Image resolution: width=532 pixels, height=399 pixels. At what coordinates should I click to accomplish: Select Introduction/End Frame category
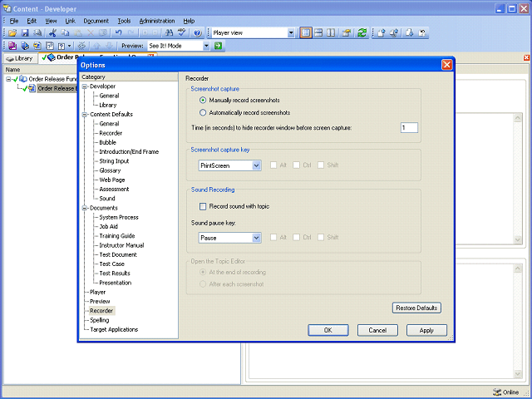point(129,151)
